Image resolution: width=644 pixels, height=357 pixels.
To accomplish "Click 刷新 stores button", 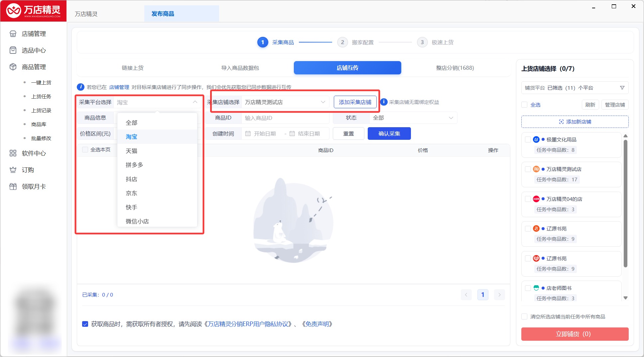I will point(590,105).
